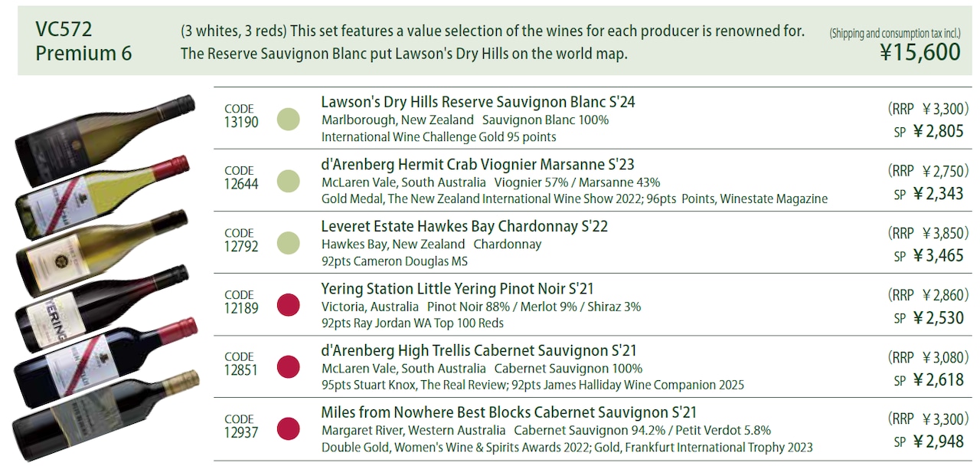
Task: Select the Yering labeled bottle image
Action: 102,308
